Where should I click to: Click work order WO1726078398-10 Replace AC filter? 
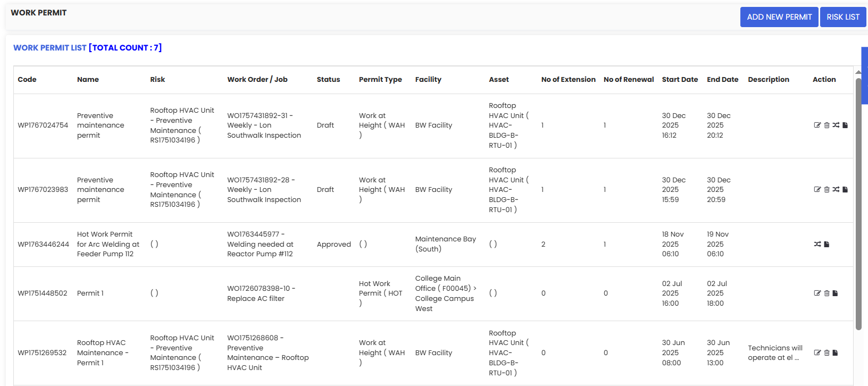[261, 293]
